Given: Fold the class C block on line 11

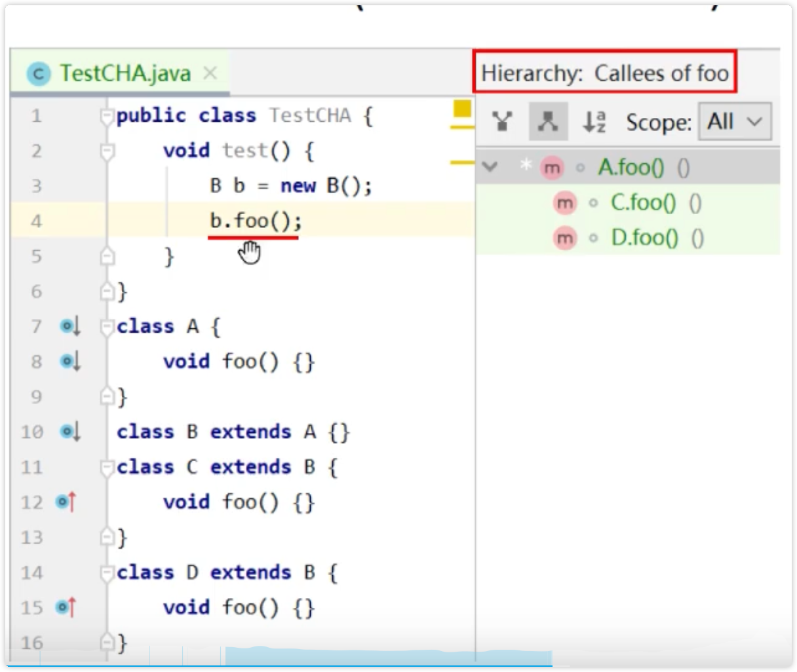Looking at the screenshot, I should [x=107, y=468].
